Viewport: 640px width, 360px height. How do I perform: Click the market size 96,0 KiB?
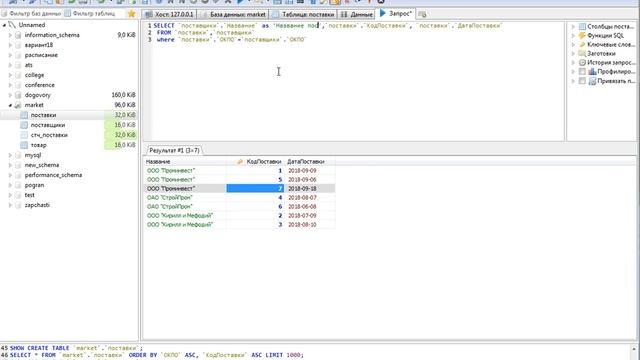click(125, 105)
